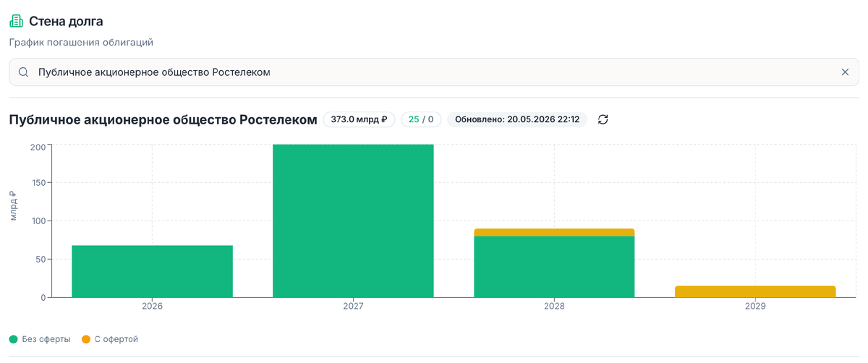Click the green Без оферты legend dot
This screenshot has height=363, width=868.
tap(14, 339)
